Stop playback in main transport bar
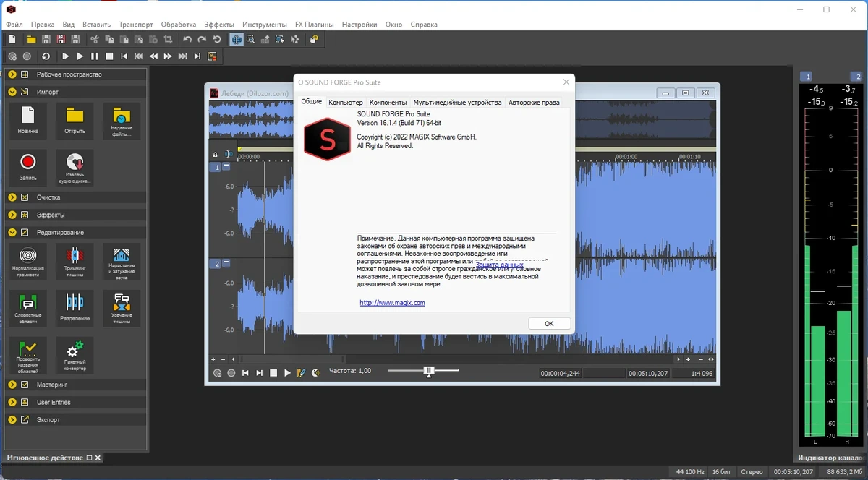This screenshot has width=868, height=480. (109, 56)
